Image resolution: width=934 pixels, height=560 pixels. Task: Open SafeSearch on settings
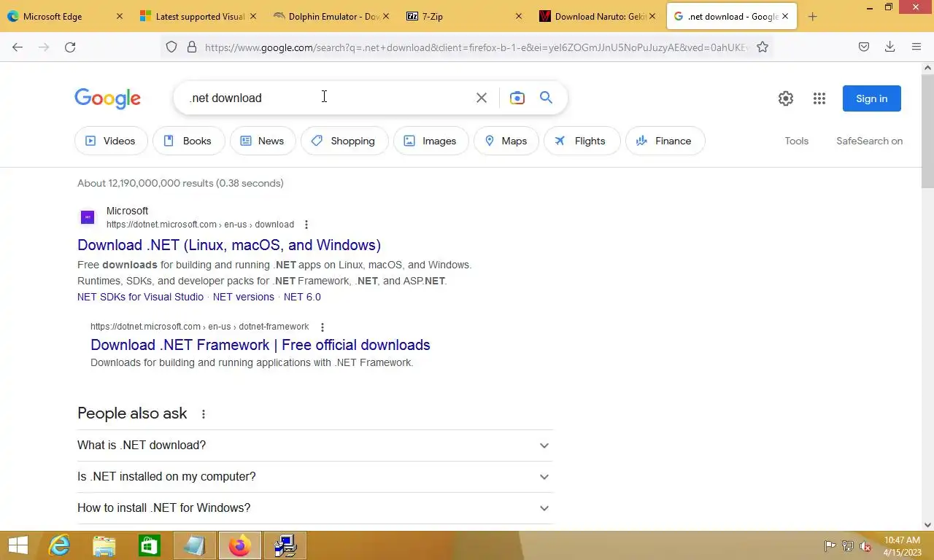pyautogui.click(x=869, y=141)
